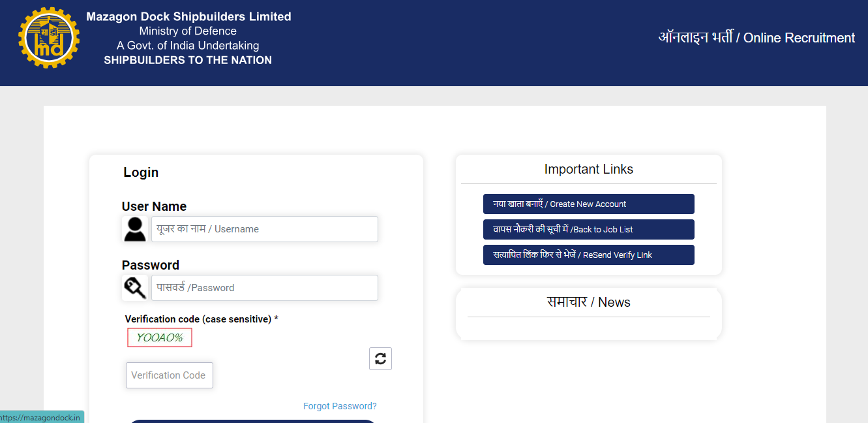Image resolution: width=868 pixels, height=423 pixels.
Task: Click the User Name label
Action: pos(154,206)
